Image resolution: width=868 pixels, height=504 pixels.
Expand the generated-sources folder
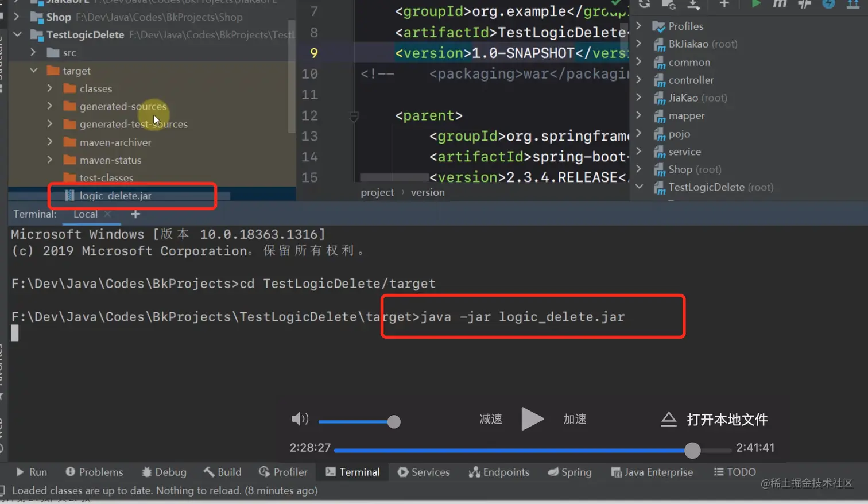pos(50,106)
